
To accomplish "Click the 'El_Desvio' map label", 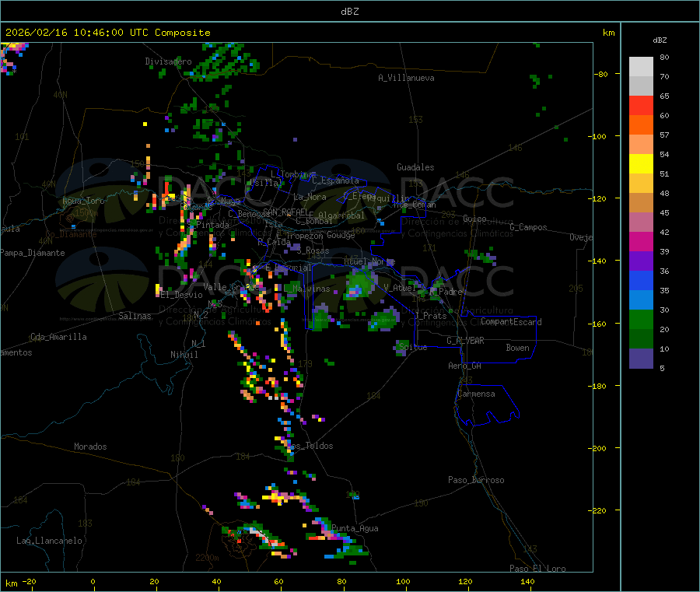I will tap(181, 295).
